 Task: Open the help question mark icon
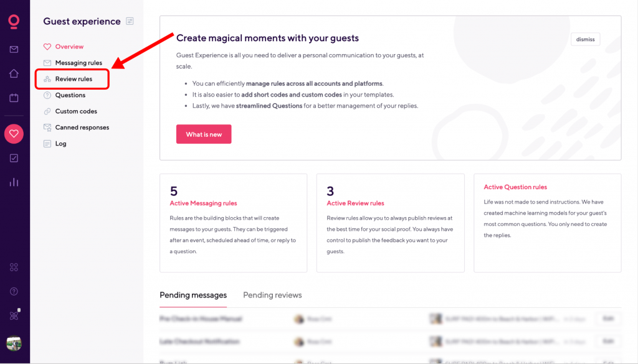pos(14,292)
